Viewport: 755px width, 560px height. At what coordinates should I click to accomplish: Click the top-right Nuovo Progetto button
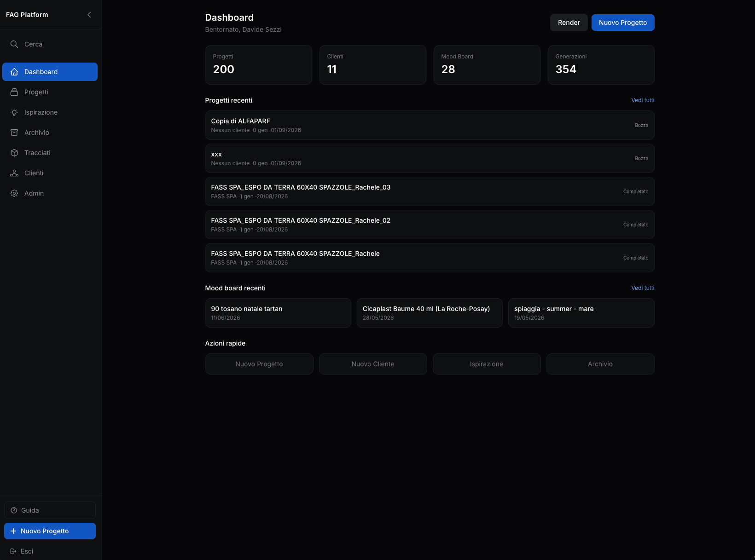[623, 23]
